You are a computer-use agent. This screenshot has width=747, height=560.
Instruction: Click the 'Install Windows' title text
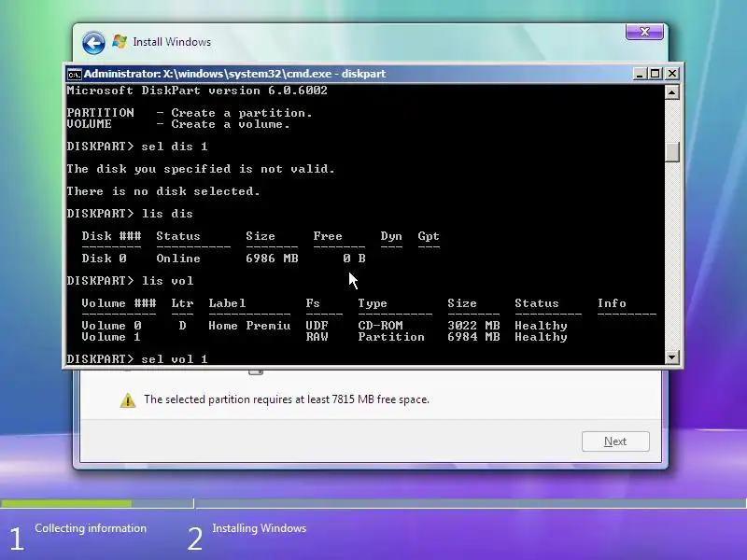172,42
